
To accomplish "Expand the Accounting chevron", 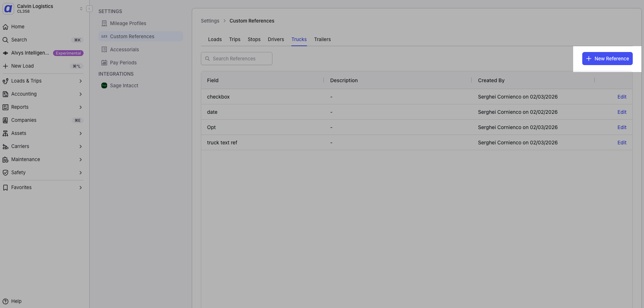I will [x=81, y=94].
